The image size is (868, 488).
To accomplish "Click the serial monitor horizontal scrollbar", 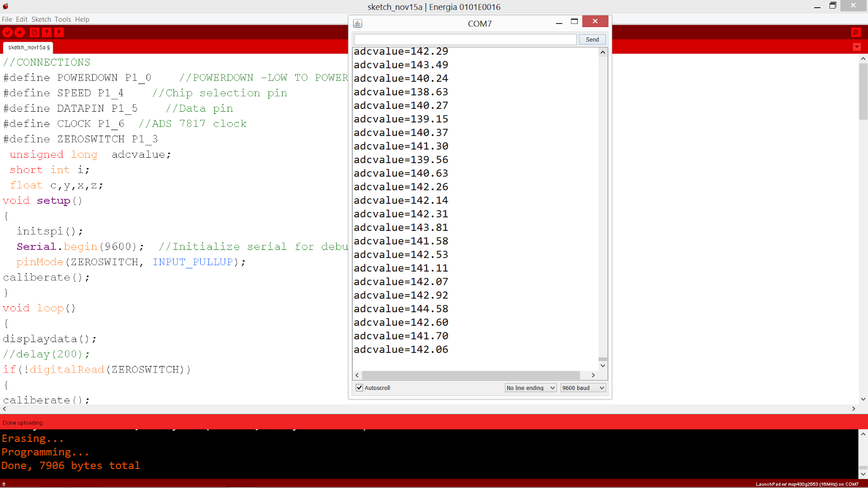I will pyautogui.click(x=472, y=375).
